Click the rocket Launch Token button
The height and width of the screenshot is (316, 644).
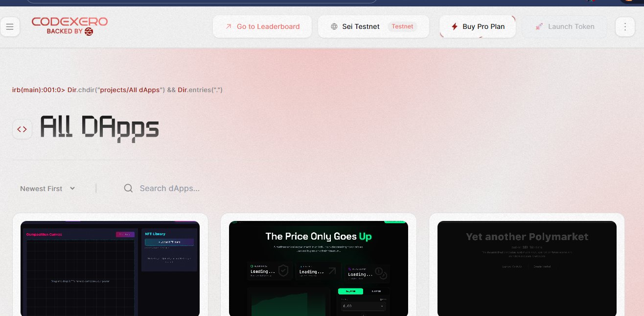(x=565, y=26)
